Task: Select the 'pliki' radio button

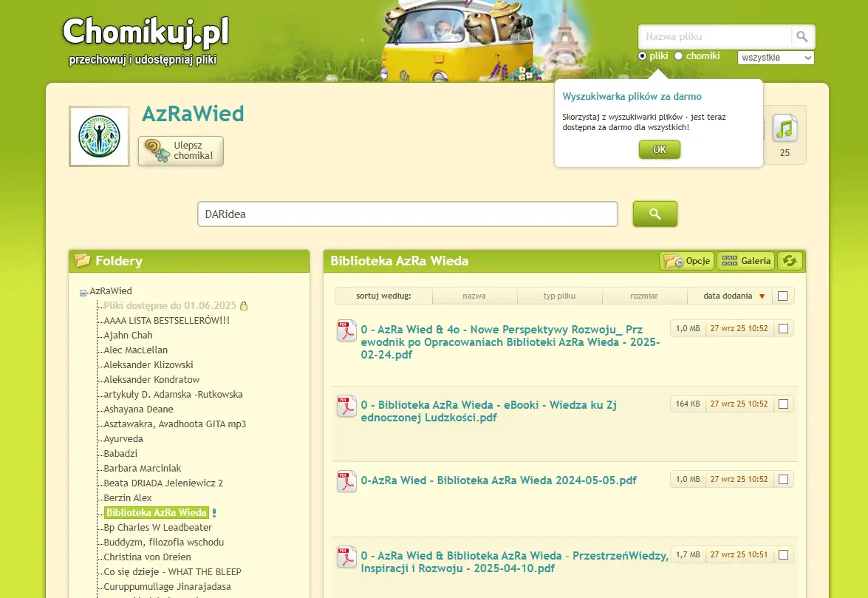Action: pos(642,56)
